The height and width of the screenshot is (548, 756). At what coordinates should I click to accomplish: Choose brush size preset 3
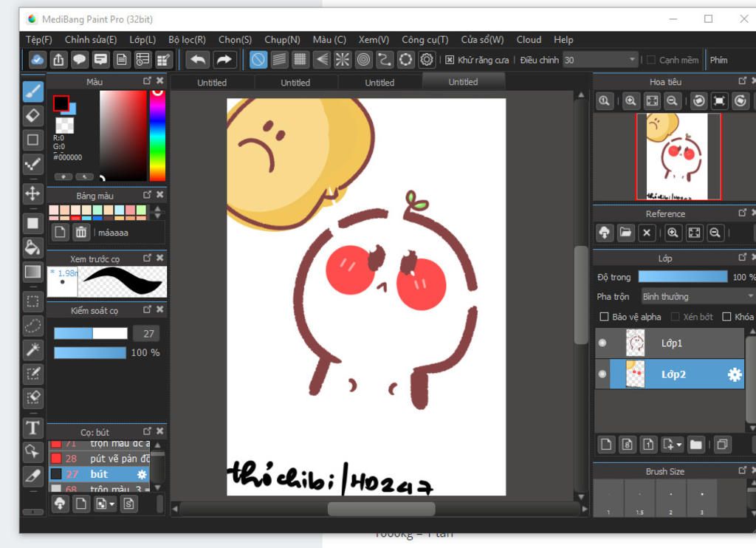click(x=702, y=499)
